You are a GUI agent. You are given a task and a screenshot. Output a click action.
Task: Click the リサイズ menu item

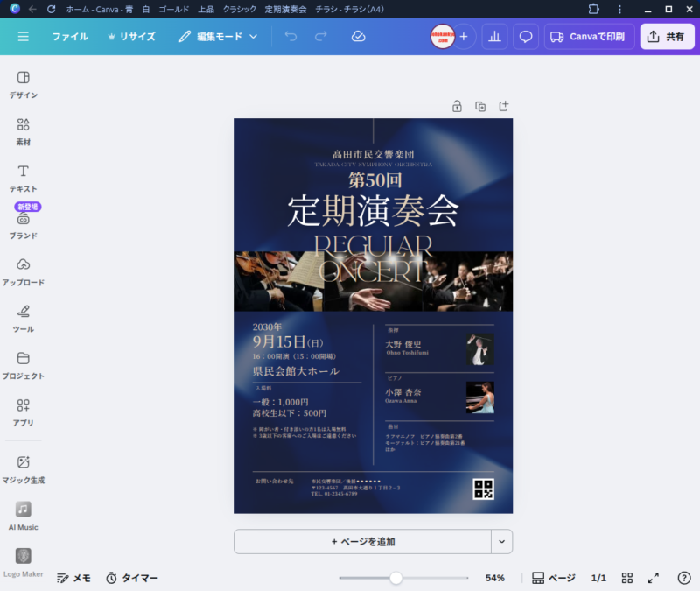tap(130, 37)
